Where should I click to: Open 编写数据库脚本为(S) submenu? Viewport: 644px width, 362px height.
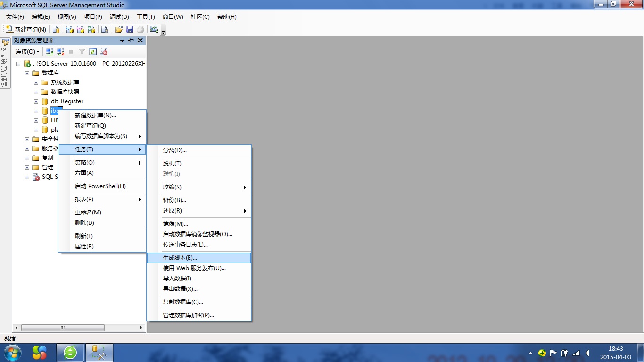[x=102, y=136]
